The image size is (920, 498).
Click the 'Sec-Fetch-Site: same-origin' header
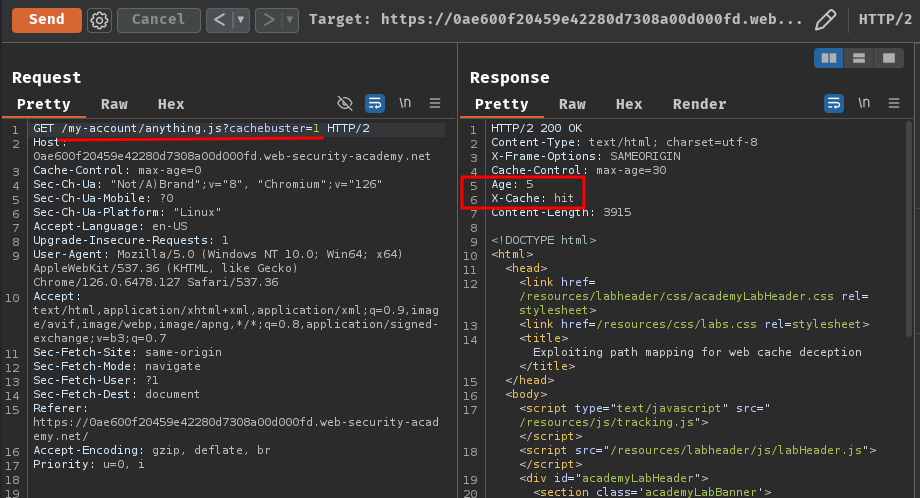click(127, 352)
